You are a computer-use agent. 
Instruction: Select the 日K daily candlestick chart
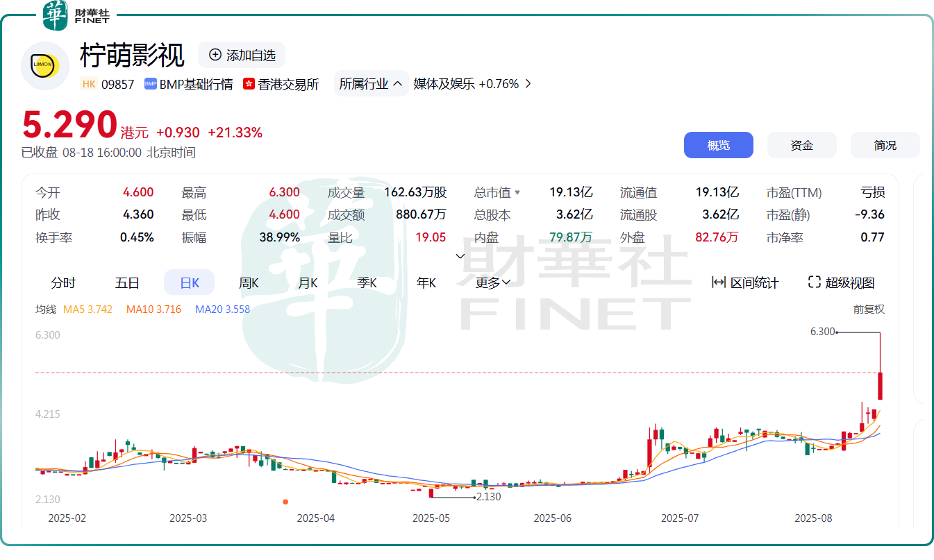[190, 282]
